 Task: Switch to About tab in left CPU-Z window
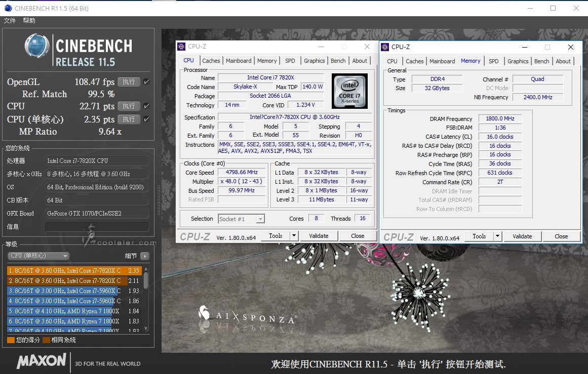click(x=360, y=61)
